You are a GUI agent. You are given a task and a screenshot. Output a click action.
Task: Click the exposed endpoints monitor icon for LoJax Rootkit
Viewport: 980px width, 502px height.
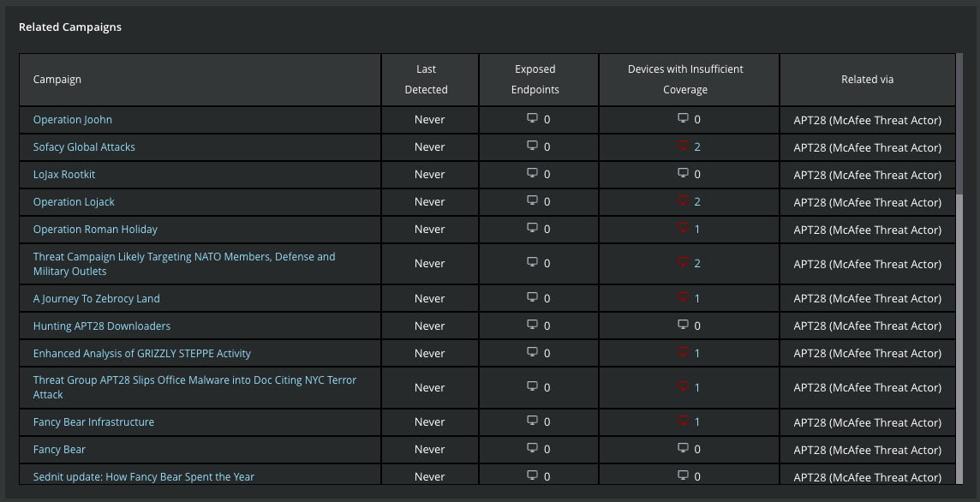533,173
